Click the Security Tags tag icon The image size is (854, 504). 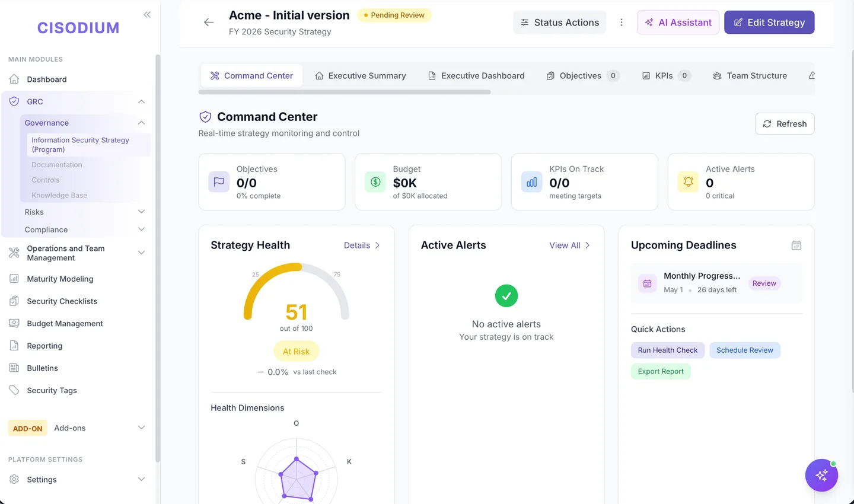tap(14, 390)
